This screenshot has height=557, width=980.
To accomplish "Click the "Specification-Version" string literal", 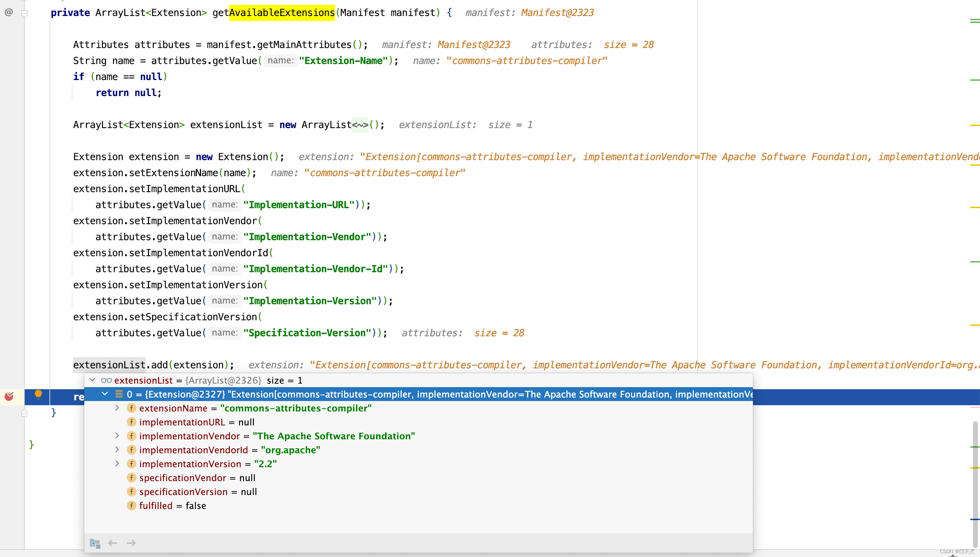I will 307,333.
